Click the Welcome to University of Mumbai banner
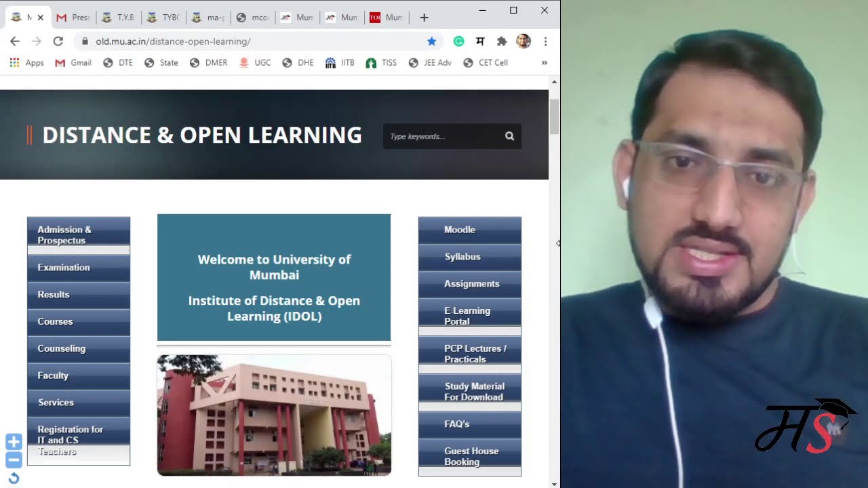This screenshot has width=868, height=488. tap(274, 277)
